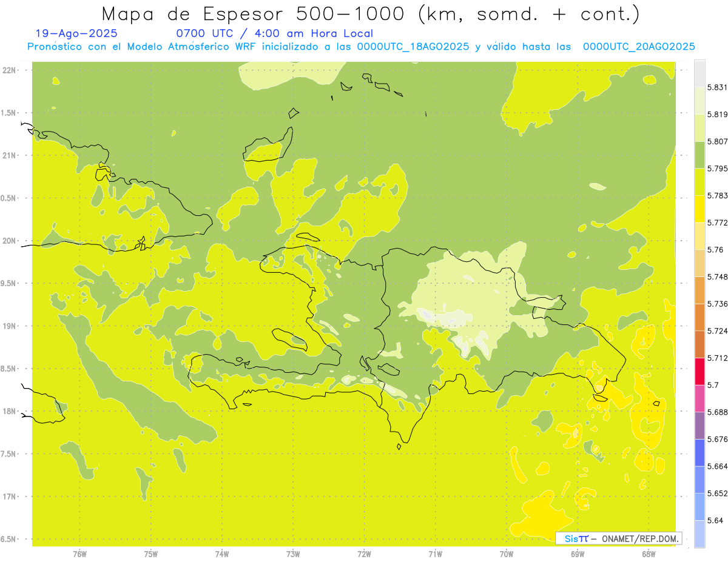Pick the purple legend swatch between 5.676 and 5.688

point(699,426)
